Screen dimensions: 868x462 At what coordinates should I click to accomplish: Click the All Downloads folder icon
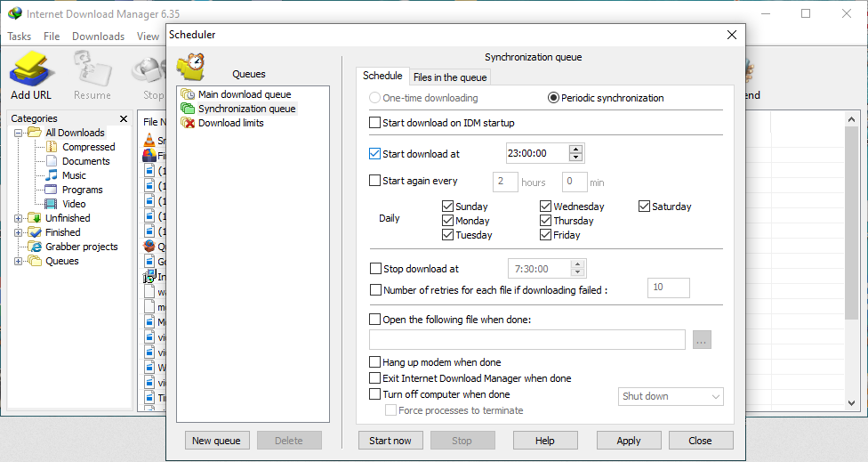point(35,133)
